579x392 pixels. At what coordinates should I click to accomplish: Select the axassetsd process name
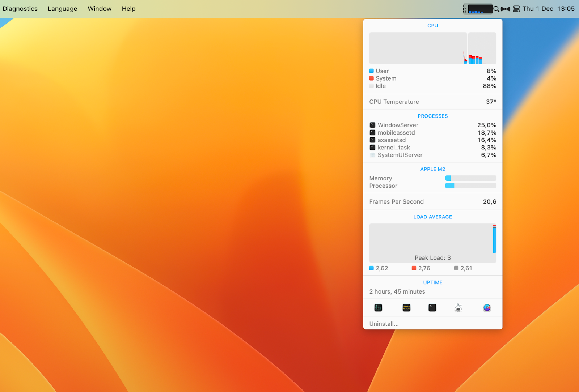coord(392,140)
